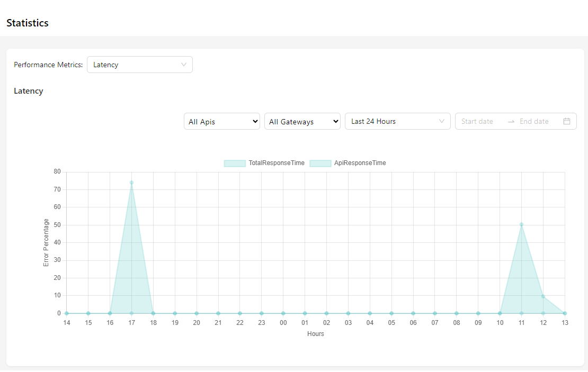Click the TotalResponseTime legend color box
Viewport: 588px width, 372px height.
pos(235,163)
